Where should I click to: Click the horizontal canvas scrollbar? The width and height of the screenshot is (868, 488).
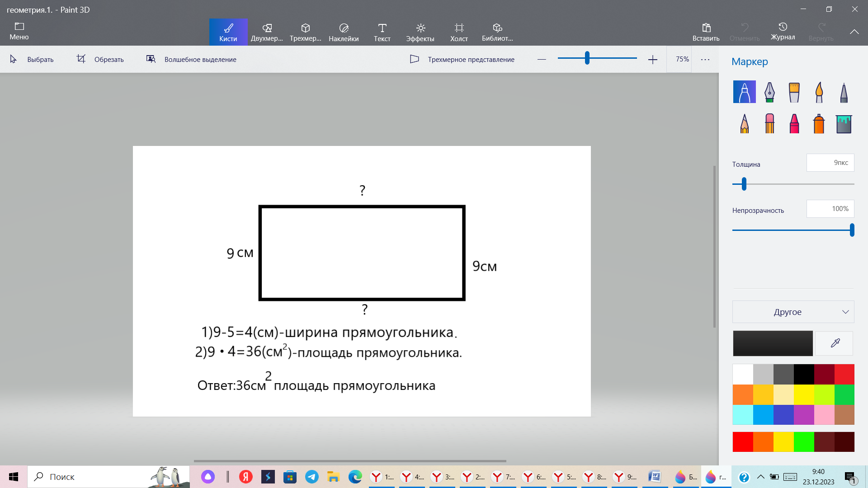(x=350, y=461)
